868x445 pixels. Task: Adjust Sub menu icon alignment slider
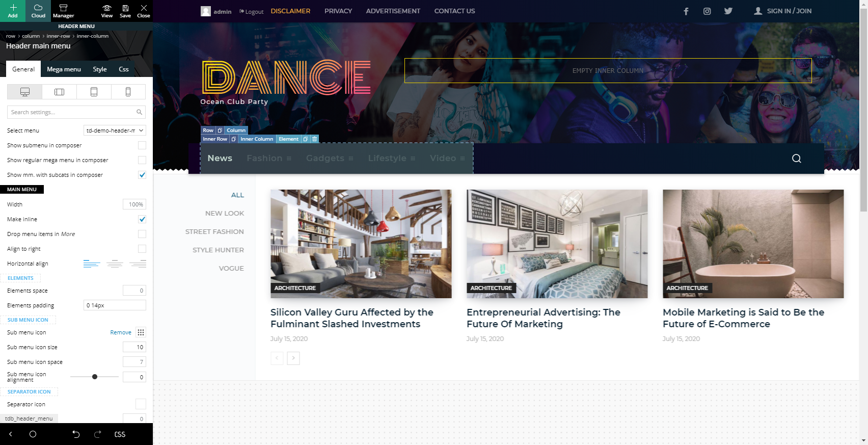95,377
